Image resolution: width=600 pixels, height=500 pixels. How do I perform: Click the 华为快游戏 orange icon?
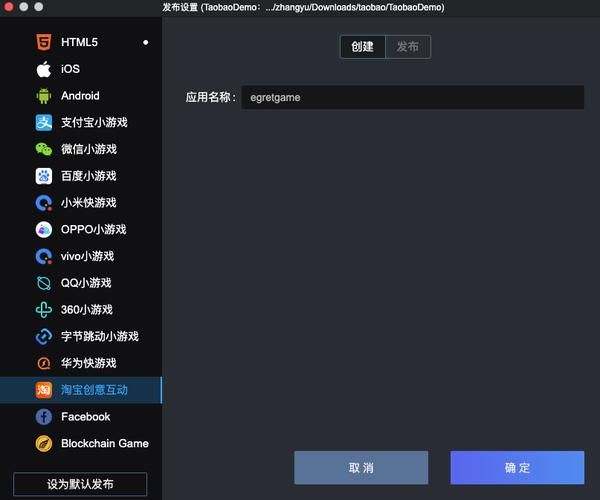[44, 363]
